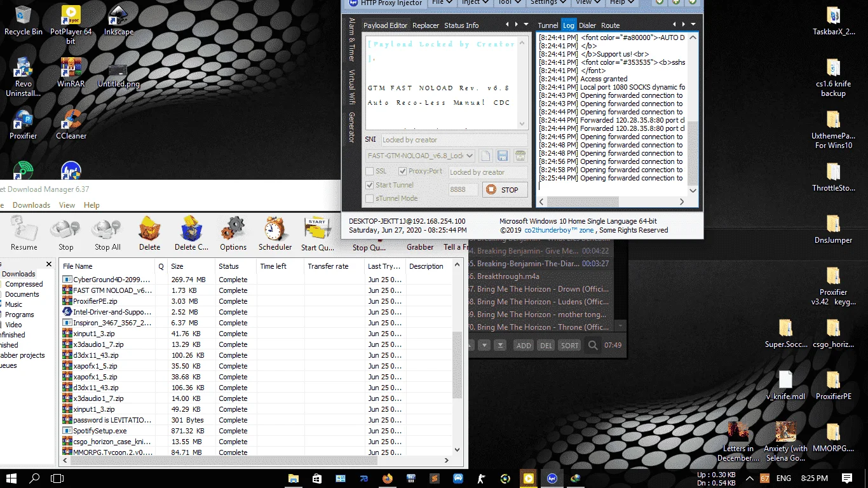Toggle the Start Tunnel checkbox
Screen dimensions: 868x488
[370, 185]
